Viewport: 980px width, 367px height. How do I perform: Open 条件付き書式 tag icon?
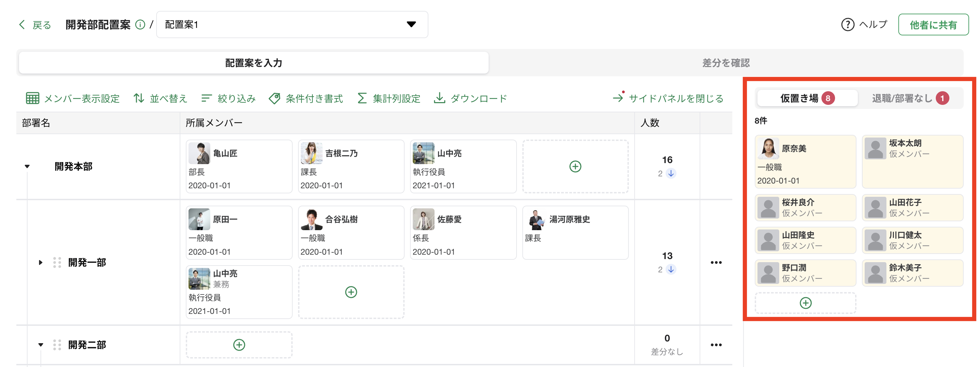[274, 98]
